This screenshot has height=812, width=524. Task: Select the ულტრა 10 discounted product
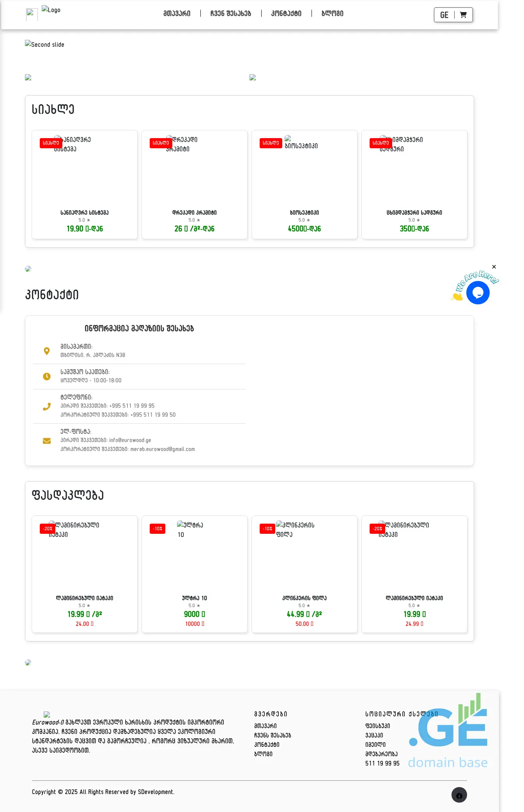[x=194, y=574]
